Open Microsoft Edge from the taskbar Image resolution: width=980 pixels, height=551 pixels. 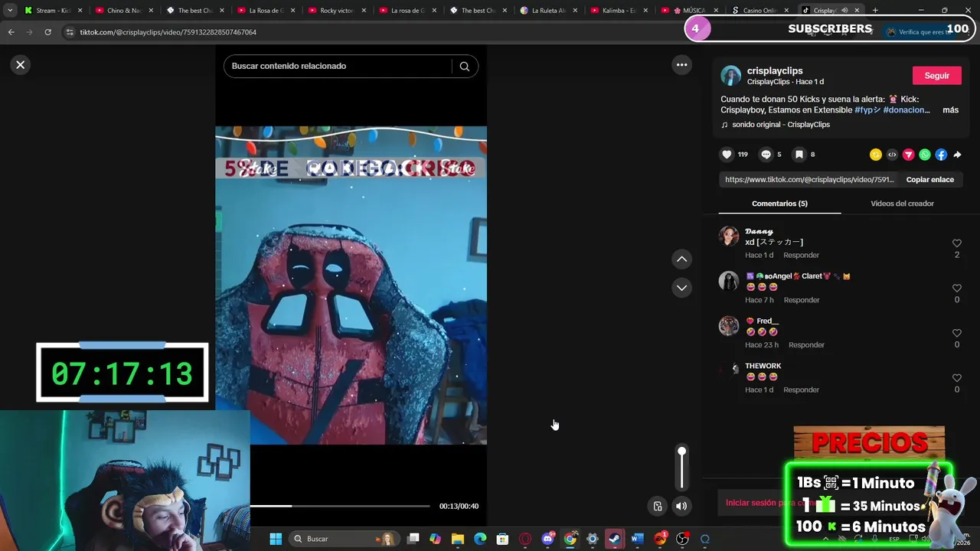(480, 539)
